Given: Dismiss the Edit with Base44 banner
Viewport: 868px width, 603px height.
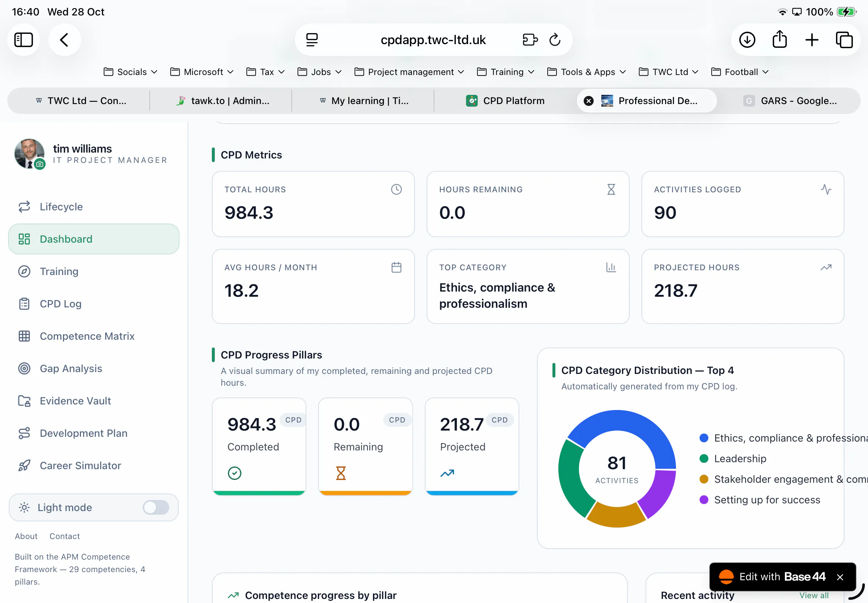Looking at the screenshot, I should [840, 577].
